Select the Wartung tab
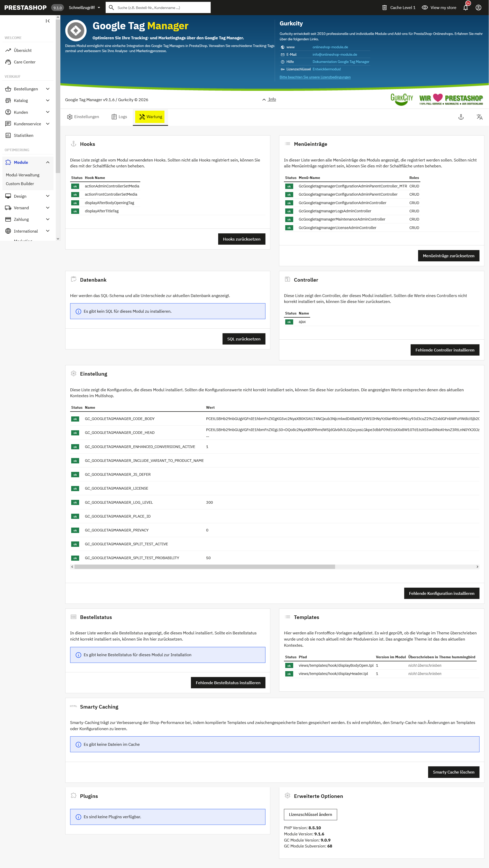Viewport: 489px width, 868px height. pyautogui.click(x=150, y=117)
